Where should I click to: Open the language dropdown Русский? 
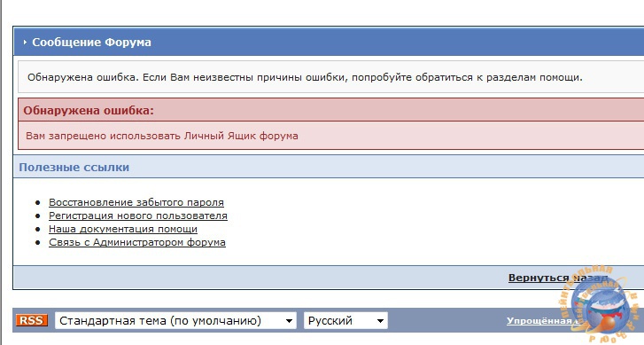pyautogui.click(x=345, y=320)
